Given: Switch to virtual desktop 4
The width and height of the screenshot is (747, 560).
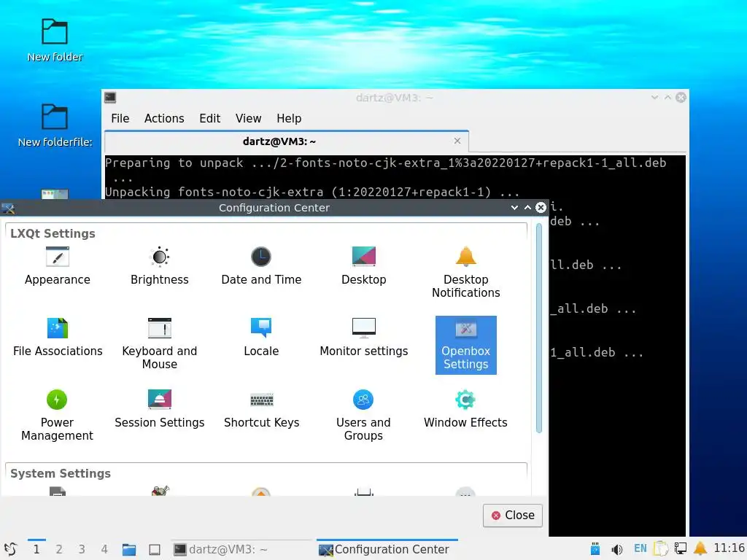Looking at the screenshot, I should click(x=104, y=549).
